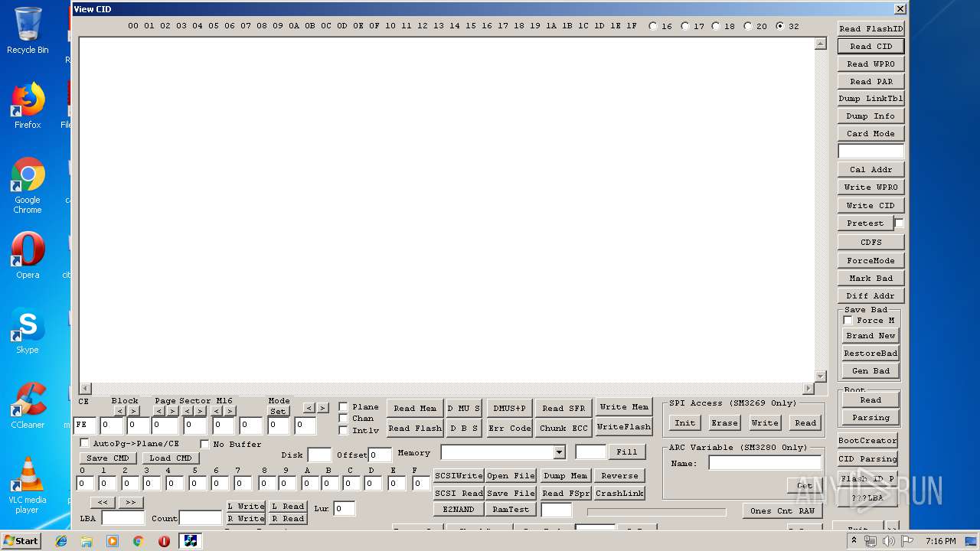Select the active app taskbar icon
Viewport: 980px width, 551px height.
pos(191,541)
